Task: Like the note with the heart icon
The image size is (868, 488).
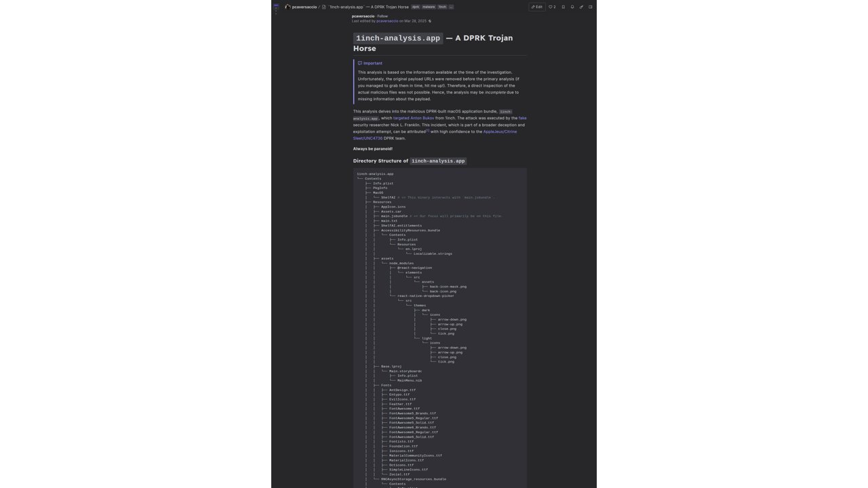Action: [x=552, y=7]
